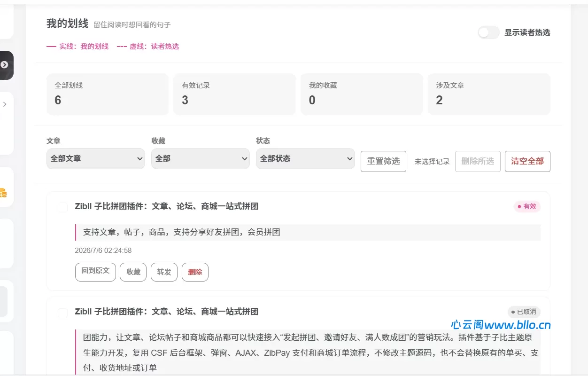The width and height of the screenshot is (588, 376).
Task: Click the 收藏 button on first record
Action: [x=133, y=272]
